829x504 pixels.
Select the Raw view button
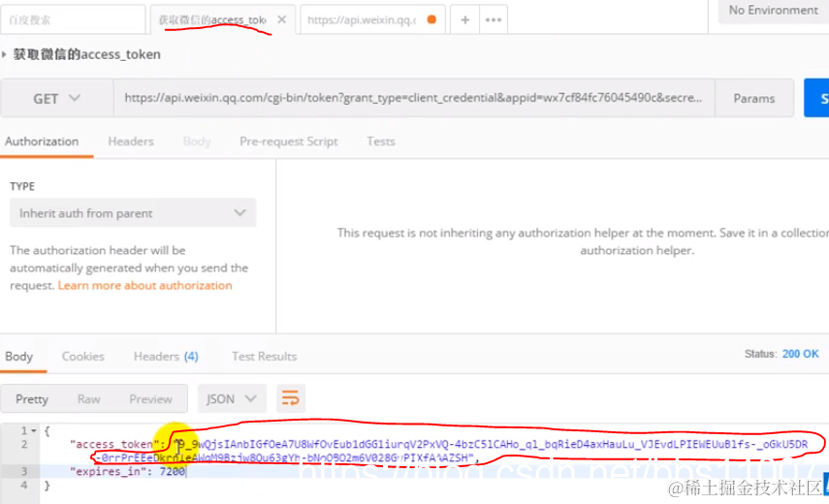(89, 399)
